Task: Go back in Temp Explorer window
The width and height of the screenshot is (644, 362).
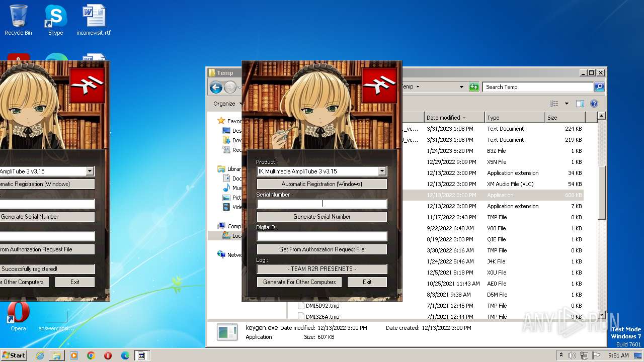Action: click(216, 87)
